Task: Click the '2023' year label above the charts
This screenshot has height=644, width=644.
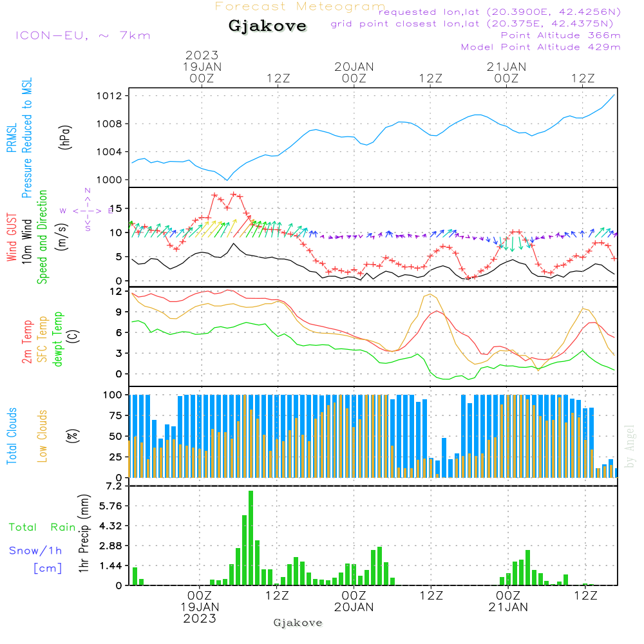Action: (x=202, y=55)
